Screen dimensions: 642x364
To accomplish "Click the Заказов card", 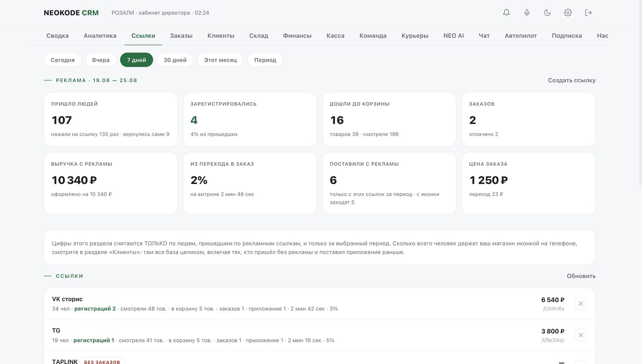I will click(528, 119).
